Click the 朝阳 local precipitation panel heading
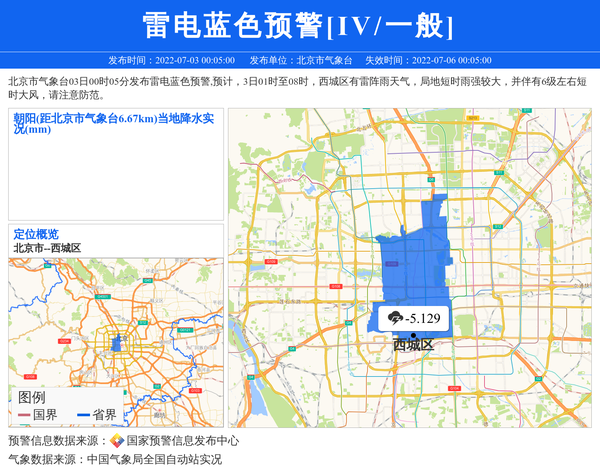 click(113, 123)
